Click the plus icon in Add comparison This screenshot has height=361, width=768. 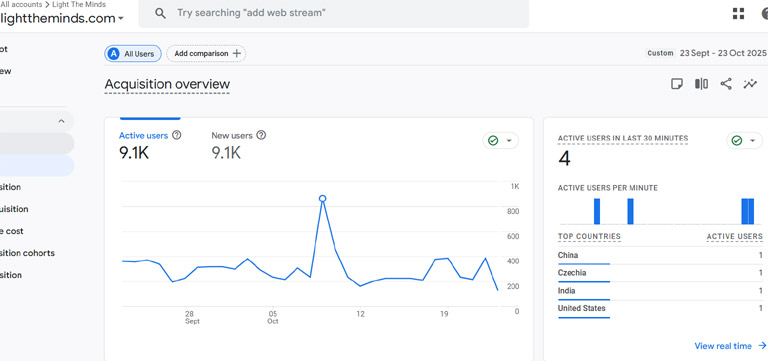click(237, 53)
